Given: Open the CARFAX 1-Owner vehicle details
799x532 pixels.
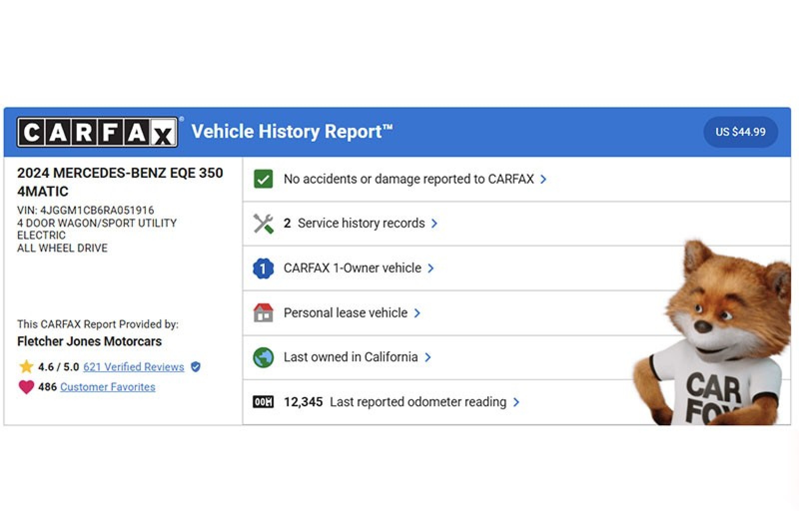Looking at the screenshot, I should point(431,268).
